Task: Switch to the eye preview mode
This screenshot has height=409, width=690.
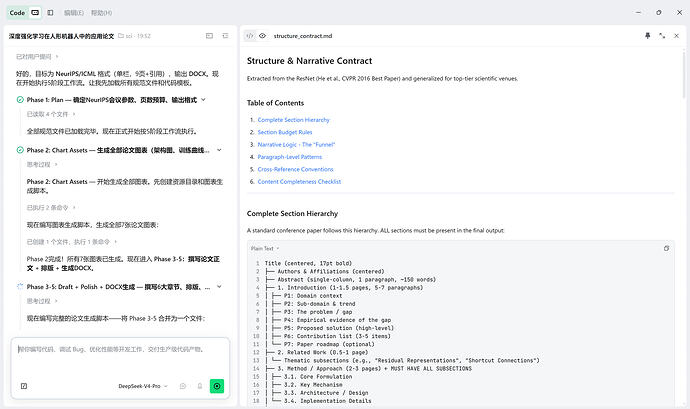Action: [262, 36]
